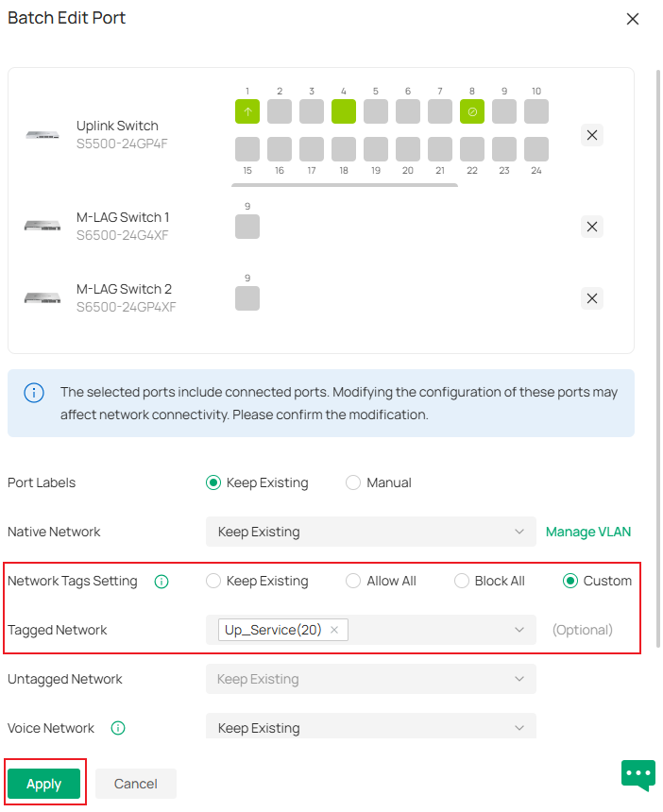Remove the Up_Service(20) tag
Screen dimensions: 663x812
point(334,630)
